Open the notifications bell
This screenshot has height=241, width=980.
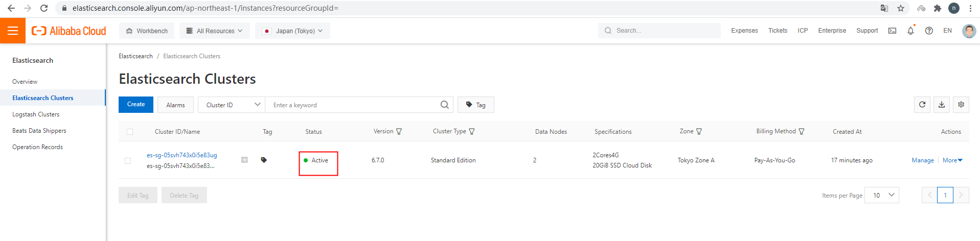[910, 31]
